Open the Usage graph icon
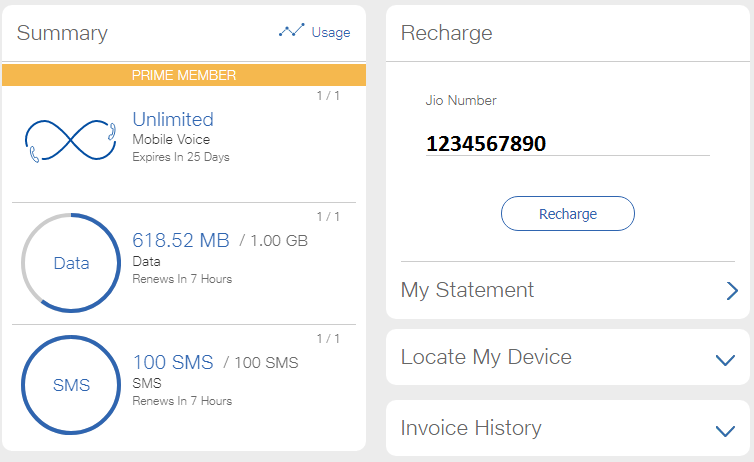Screen dimensions: 754x462 (x=291, y=31)
